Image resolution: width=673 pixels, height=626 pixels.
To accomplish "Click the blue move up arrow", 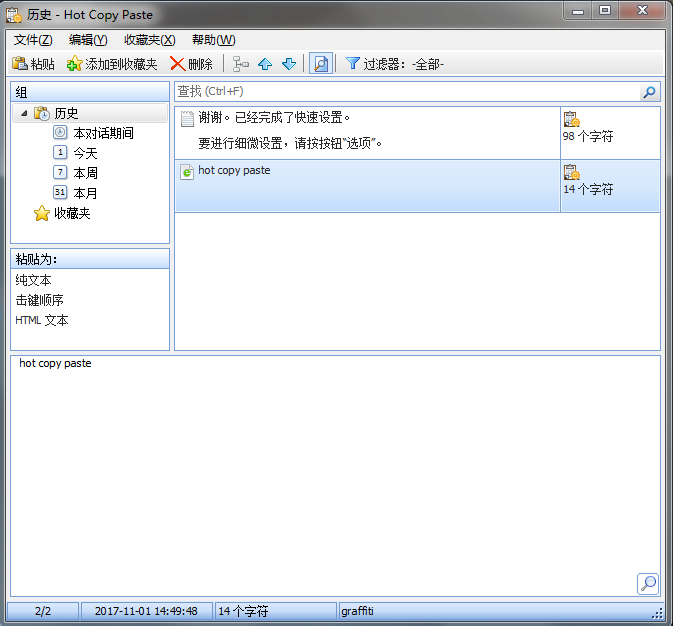I will click(265, 64).
